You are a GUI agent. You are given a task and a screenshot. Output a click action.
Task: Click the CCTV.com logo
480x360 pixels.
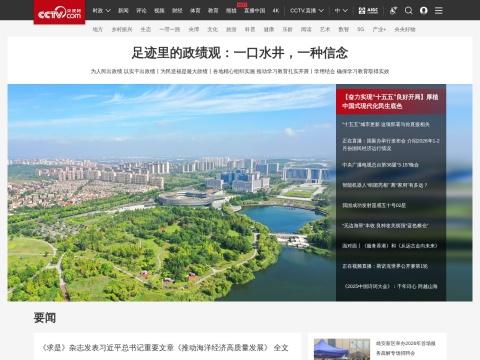[x=59, y=12]
